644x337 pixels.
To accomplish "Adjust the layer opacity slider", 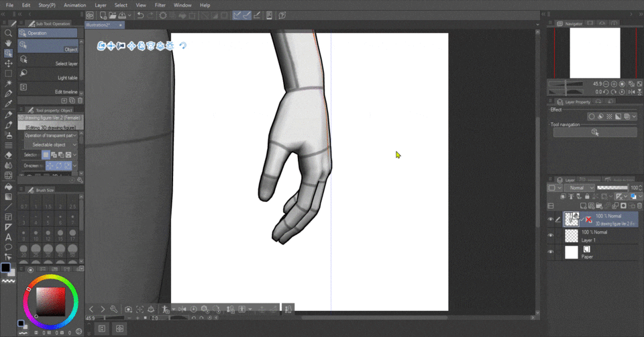I will [x=612, y=188].
